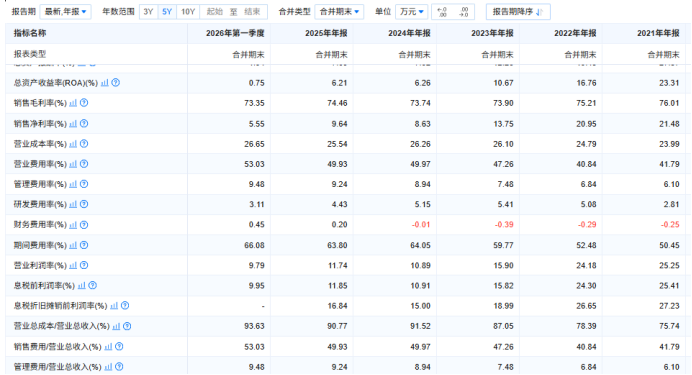This screenshot has width=692, height=375.
Task: Increase decimal places button
Action: 442,12
